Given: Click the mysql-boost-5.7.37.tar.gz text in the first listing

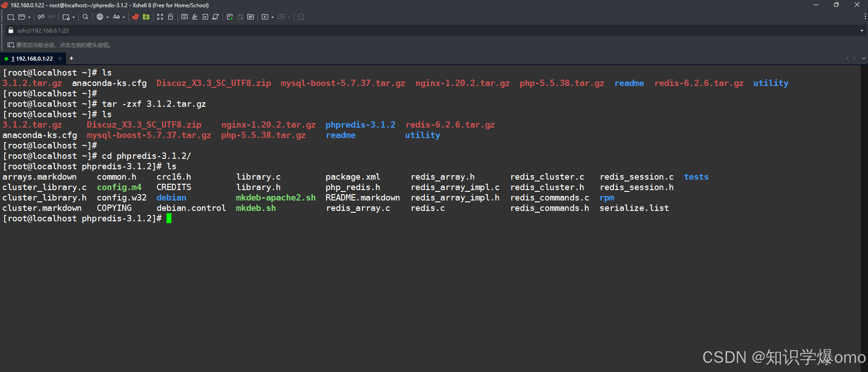Looking at the screenshot, I should [x=343, y=83].
